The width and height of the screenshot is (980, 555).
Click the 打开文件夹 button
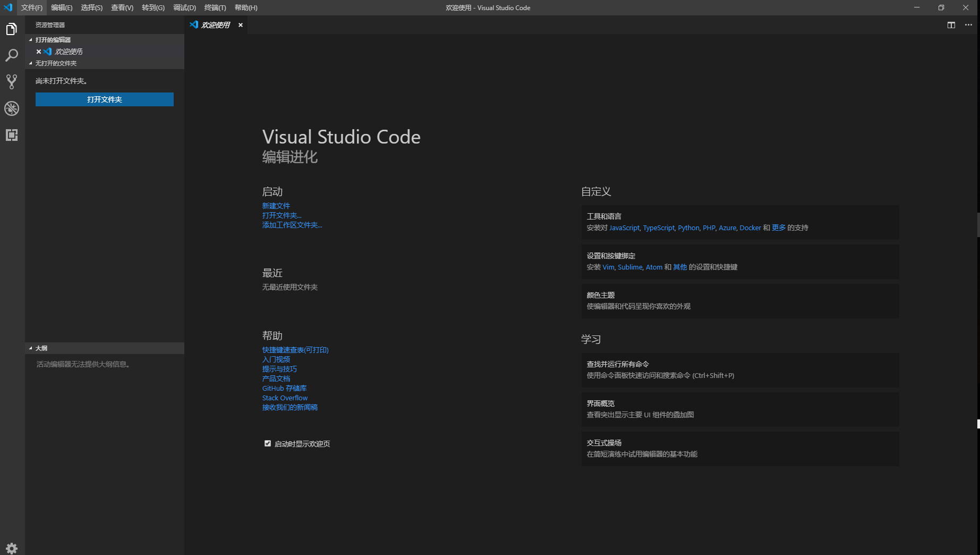point(104,99)
